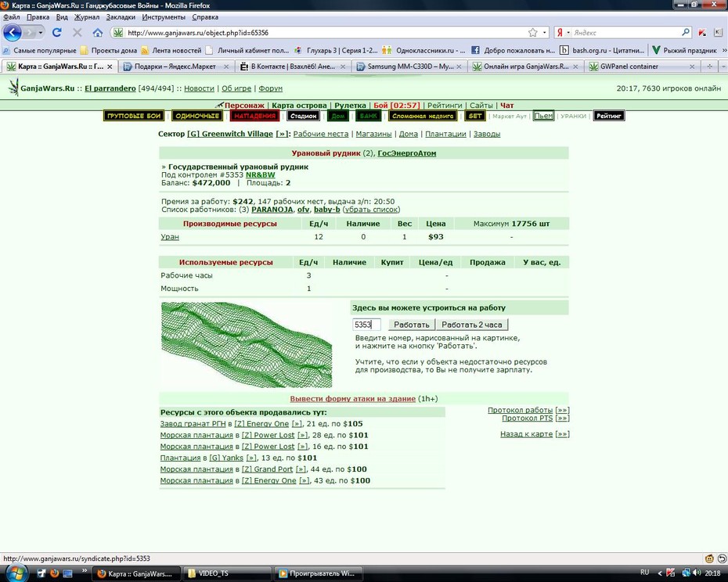Image resolution: width=728 pixels, height=582 pixels.
Task: Open the Рулетка link
Action: click(x=350, y=106)
